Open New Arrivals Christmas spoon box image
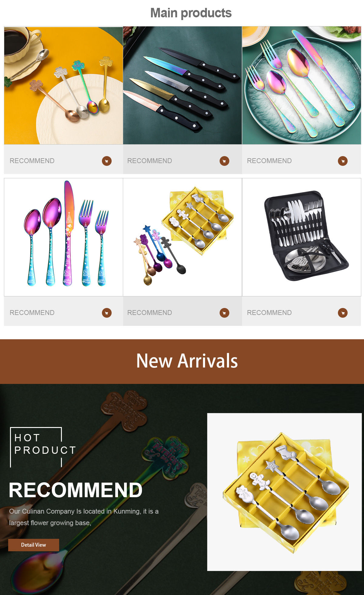The image size is (364, 595). click(x=285, y=492)
